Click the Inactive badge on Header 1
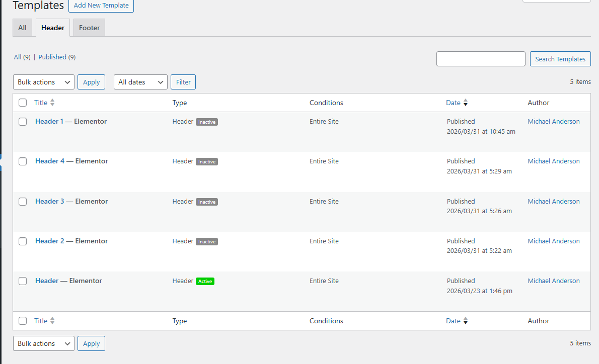Viewport: 599px width, 364px height. click(207, 122)
